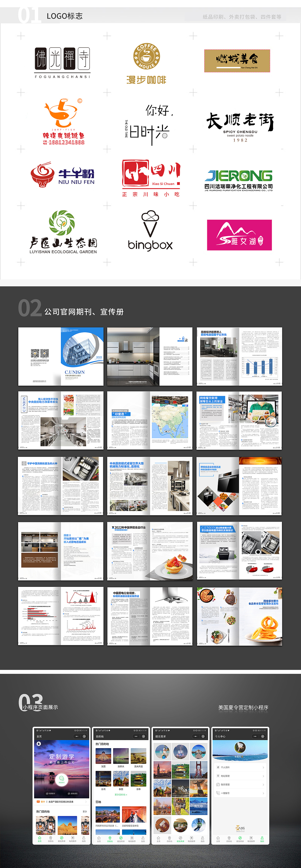Tap 主页 tab icon on the 主页 screen

click(x=39, y=838)
